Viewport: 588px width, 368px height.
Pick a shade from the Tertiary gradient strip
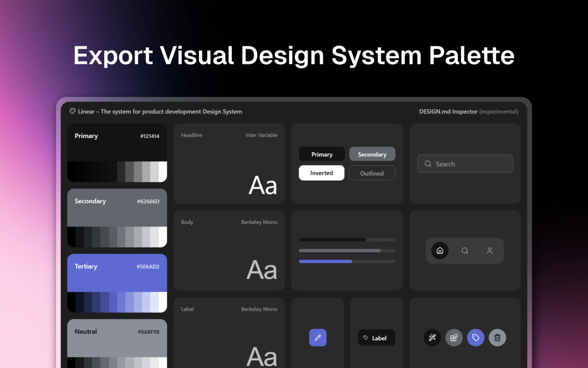[x=117, y=303]
